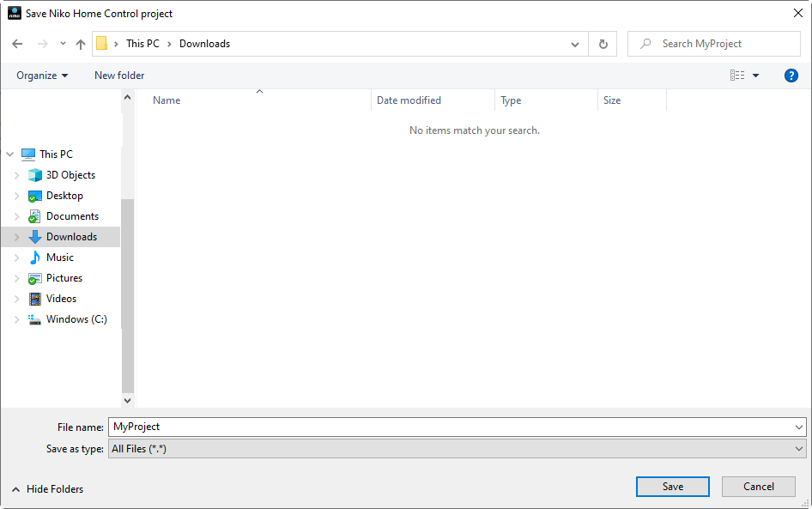Viewport: 812px width, 509px height.
Task: Collapse the This PC tree node
Action: point(10,155)
